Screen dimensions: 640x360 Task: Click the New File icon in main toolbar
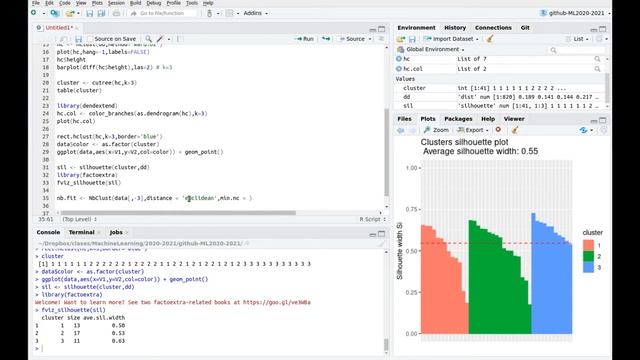tap(34, 13)
